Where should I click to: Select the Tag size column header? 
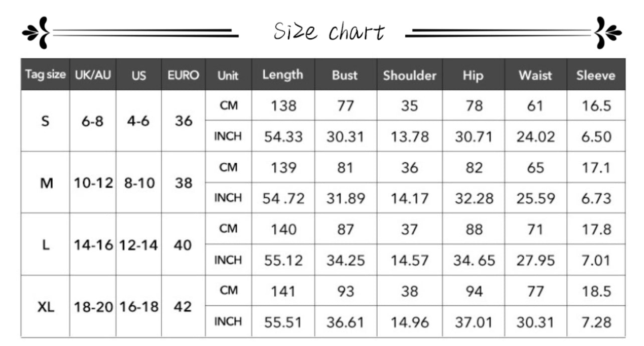45,75
